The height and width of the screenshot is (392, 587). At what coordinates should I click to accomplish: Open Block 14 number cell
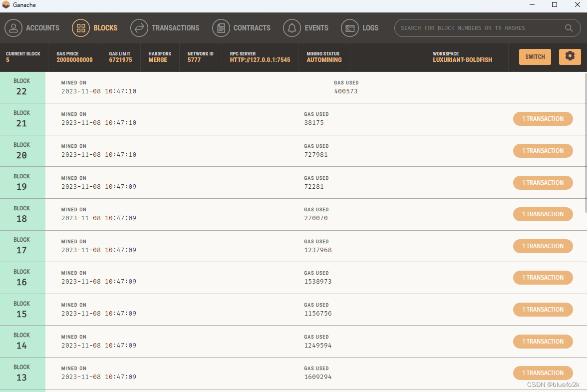[22, 341]
